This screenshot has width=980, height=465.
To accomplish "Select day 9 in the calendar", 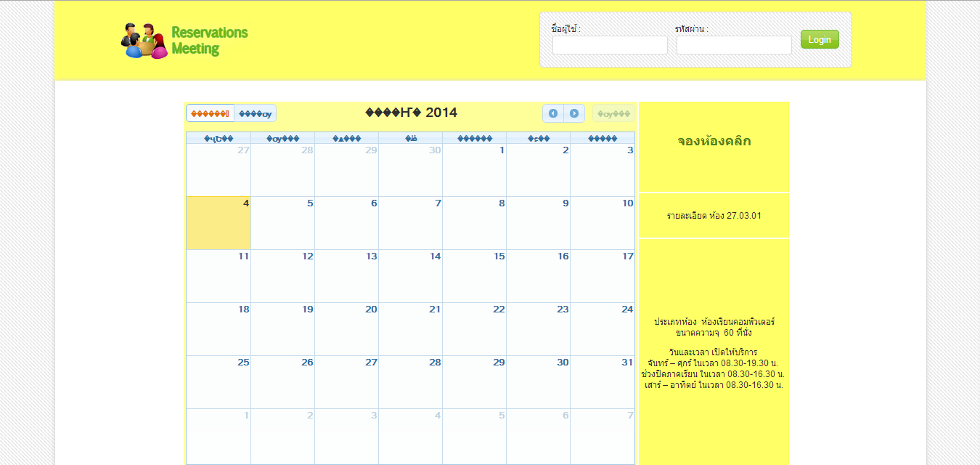I will click(x=538, y=223).
